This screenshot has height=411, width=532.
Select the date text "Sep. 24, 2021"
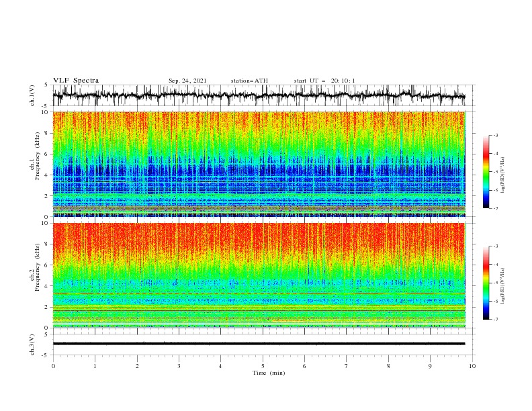(x=187, y=81)
